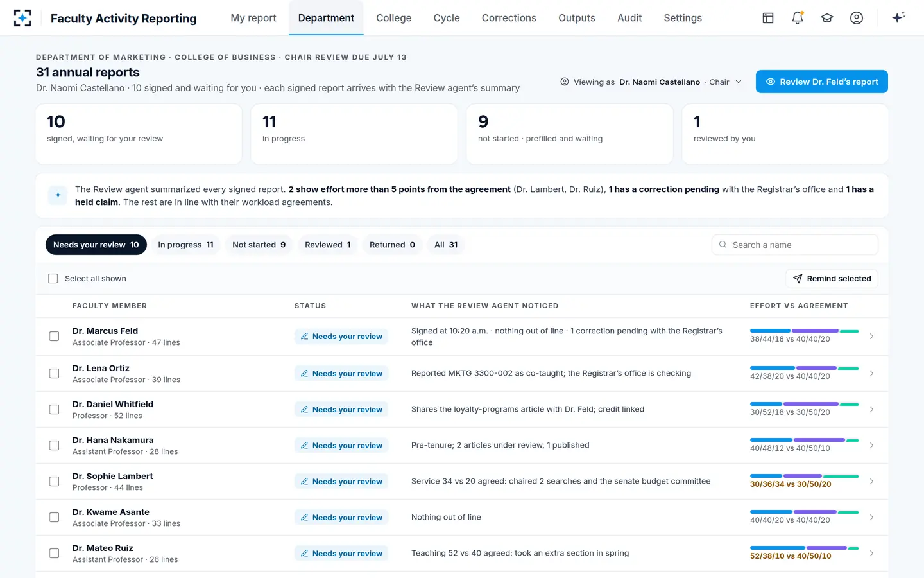Open the 9 not started summary card

(570, 134)
